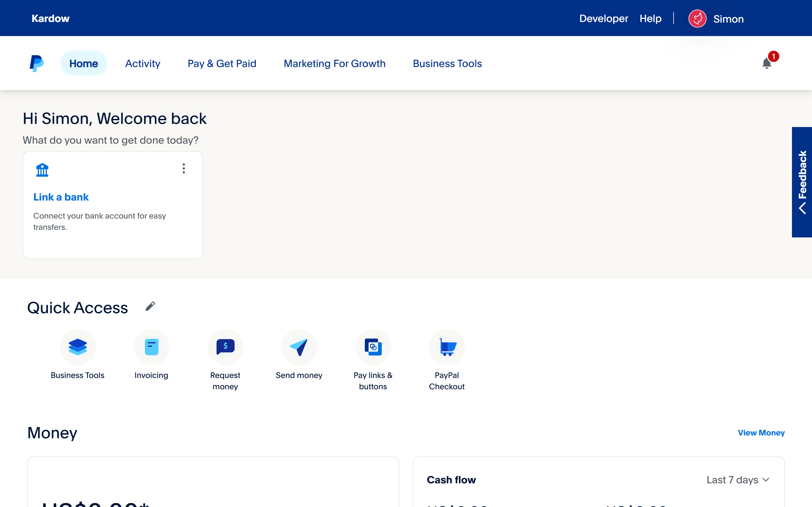Select Marketing For Growth menu
This screenshot has width=812, height=507.
click(335, 63)
